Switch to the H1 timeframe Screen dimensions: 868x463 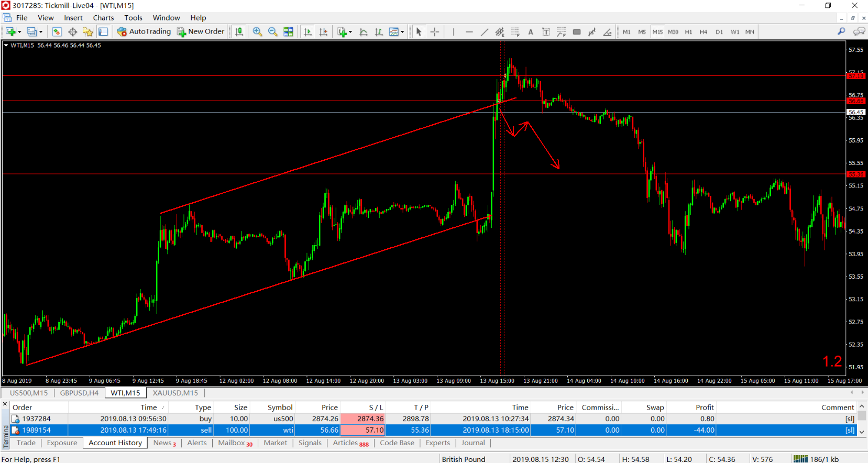pyautogui.click(x=688, y=32)
